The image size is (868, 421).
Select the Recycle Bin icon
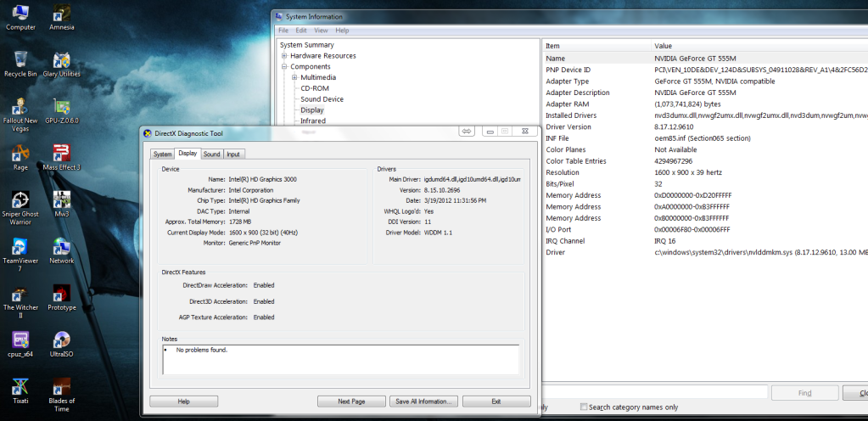[x=20, y=63]
